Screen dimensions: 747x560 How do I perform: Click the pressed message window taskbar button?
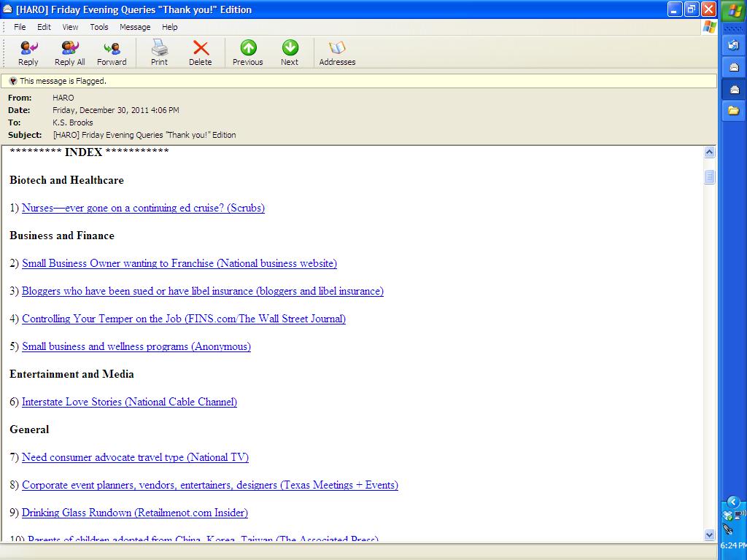pos(734,90)
